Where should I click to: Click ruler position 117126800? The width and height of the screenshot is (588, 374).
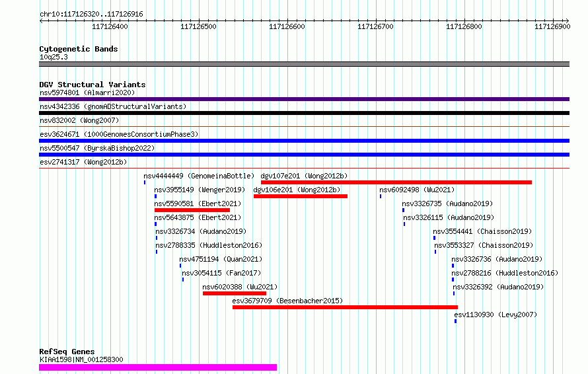pyautogui.click(x=464, y=26)
